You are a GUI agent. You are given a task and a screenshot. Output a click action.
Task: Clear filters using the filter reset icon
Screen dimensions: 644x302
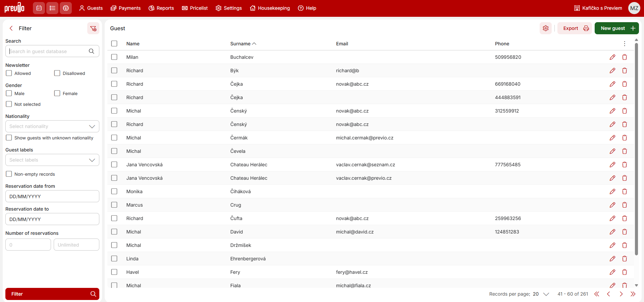[x=93, y=29]
